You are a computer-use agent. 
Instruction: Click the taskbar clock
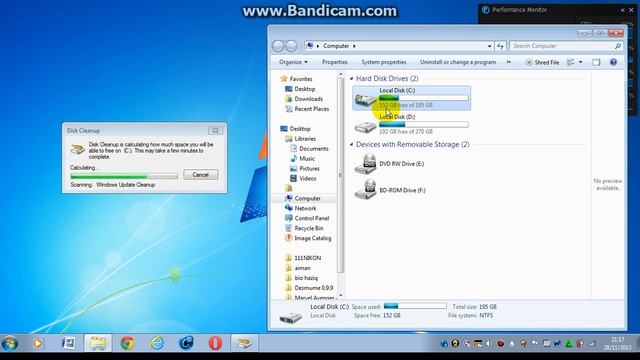point(618,343)
